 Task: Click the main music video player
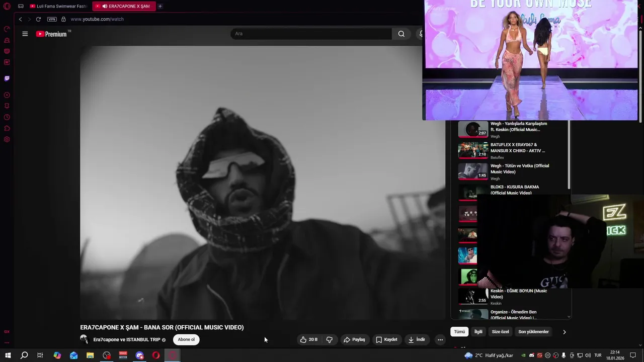pos(263,183)
